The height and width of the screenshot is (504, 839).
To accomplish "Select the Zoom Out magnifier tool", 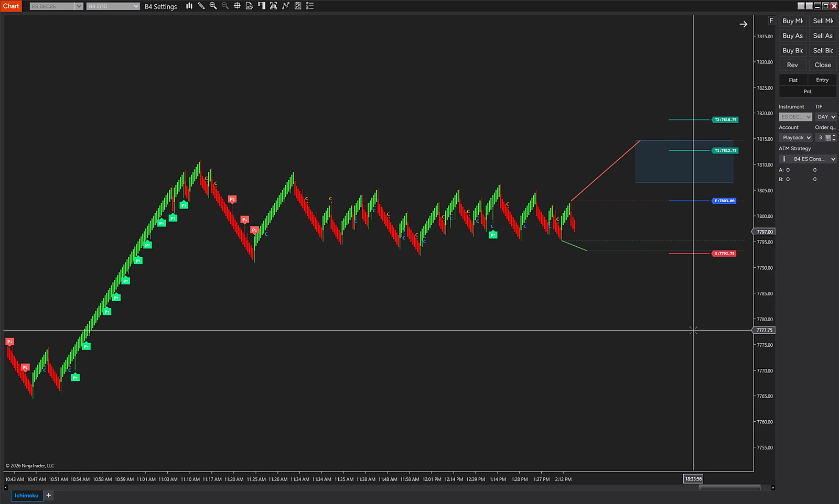I will [225, 6].
